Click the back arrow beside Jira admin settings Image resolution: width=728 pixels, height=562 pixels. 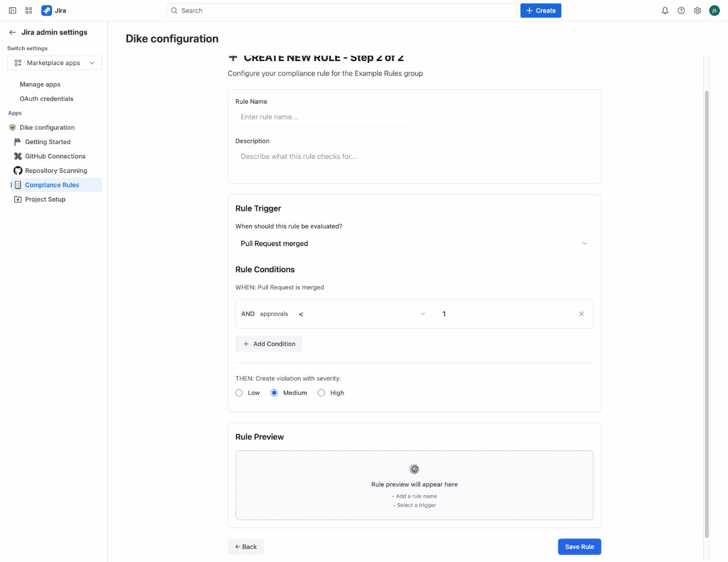pyautogui.click(x=12, y=32)
